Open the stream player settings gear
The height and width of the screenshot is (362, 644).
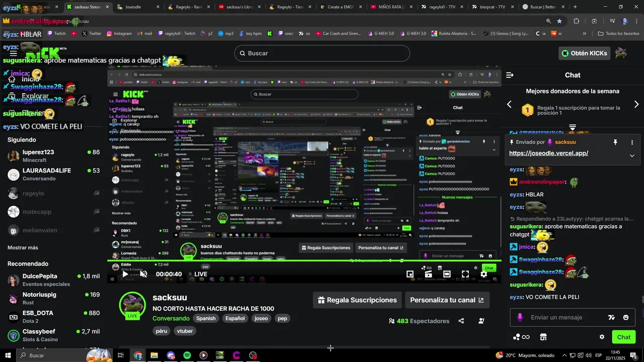(484, 274)
